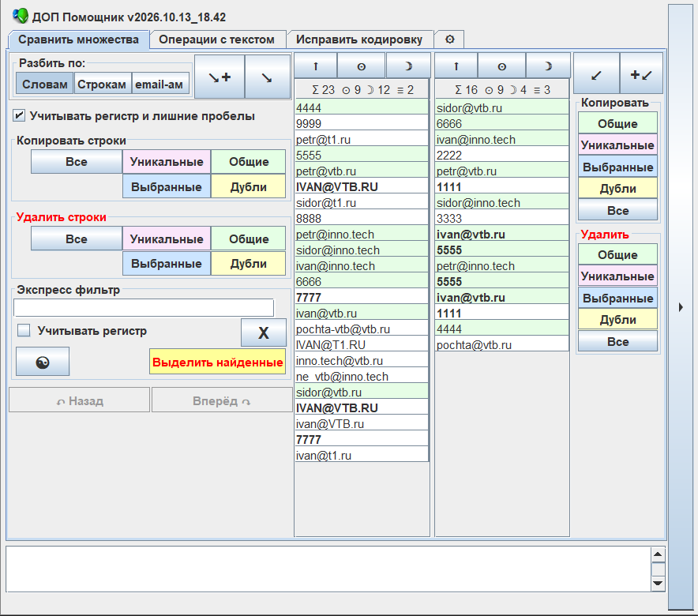
Task: Click the bottom log scrollbar down arrow
Action: [658, 584]
